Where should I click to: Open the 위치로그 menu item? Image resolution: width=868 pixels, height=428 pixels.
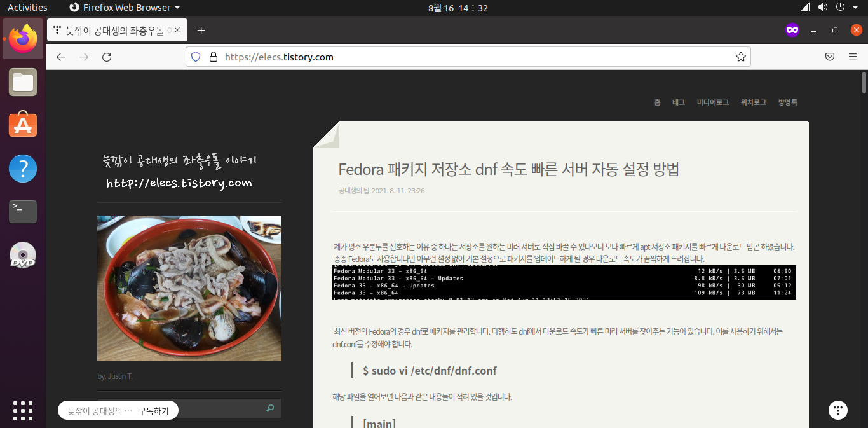tap(754, 102)
